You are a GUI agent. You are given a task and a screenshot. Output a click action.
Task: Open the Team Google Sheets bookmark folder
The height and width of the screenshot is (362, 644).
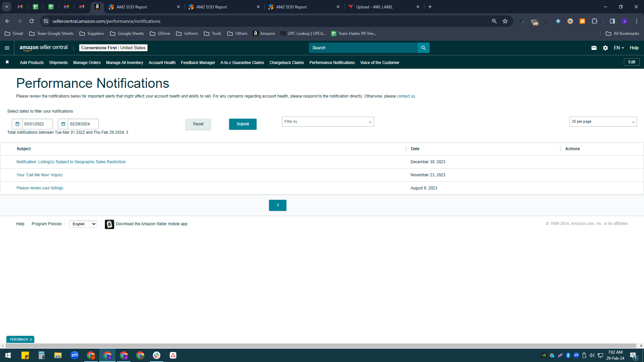[x=51, y=34]
